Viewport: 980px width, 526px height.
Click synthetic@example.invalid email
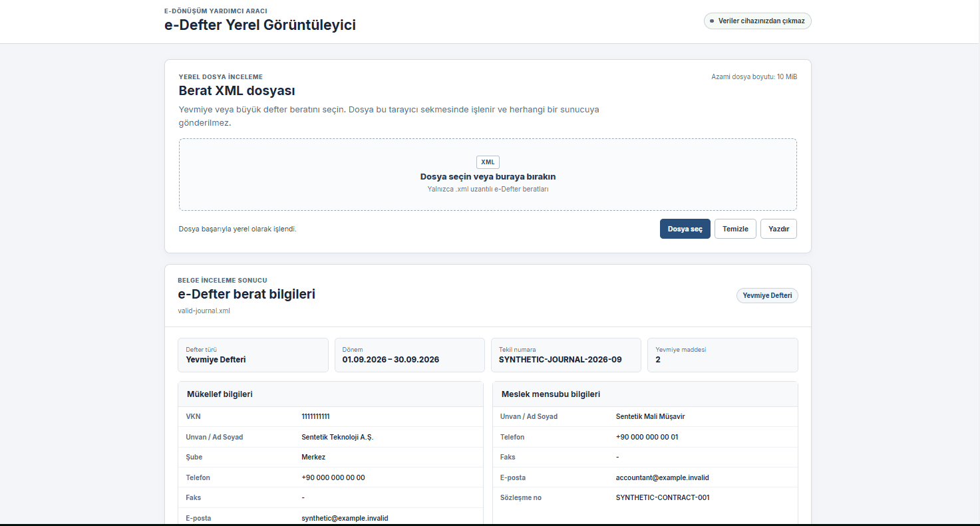click(345, 518)
